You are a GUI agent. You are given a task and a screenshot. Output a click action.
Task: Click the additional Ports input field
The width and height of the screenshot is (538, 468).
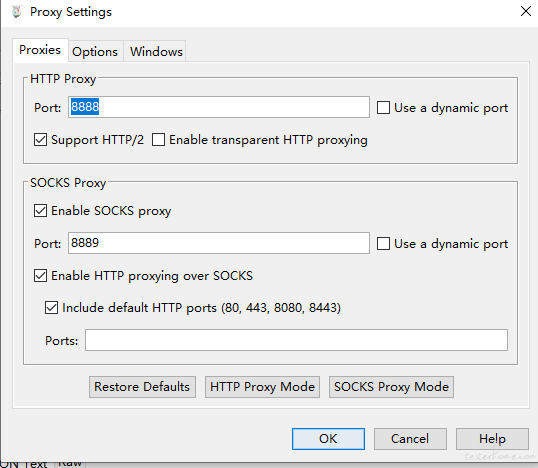[296, 340]
